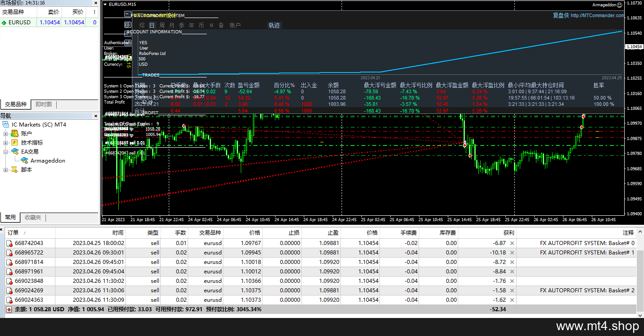Open the 常用 tab in Navigator
Viewport: 644px width, 336px height.
tap(10, 218)
